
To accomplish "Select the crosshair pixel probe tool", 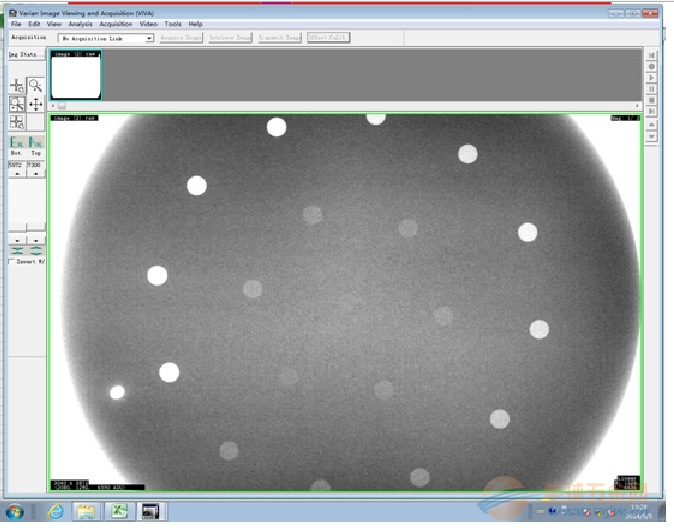I will pos(17,86).
